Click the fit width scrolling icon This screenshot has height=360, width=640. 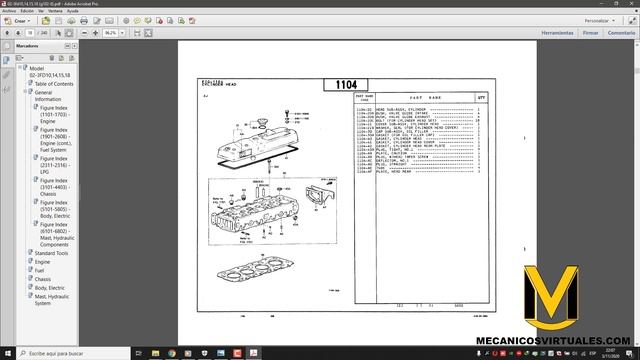click(137, 33)
